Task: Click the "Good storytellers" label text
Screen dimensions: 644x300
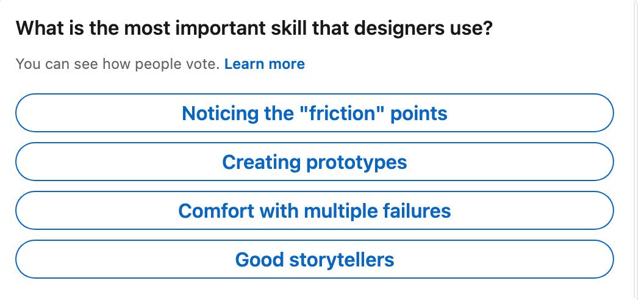Action: (x=314, y=260)
